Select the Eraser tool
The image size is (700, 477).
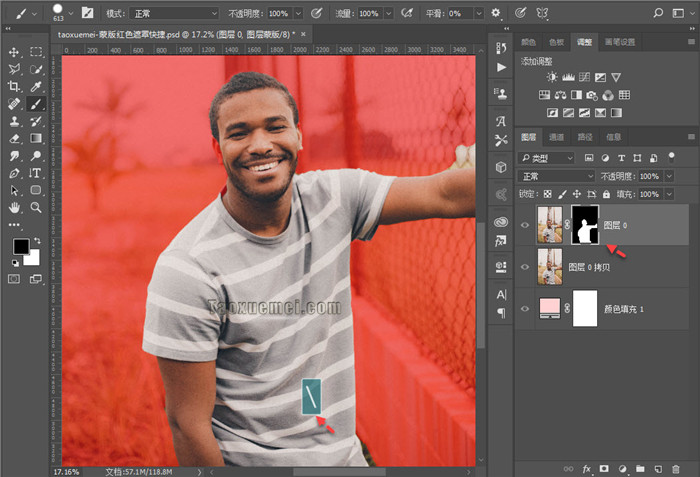(14, 138)
